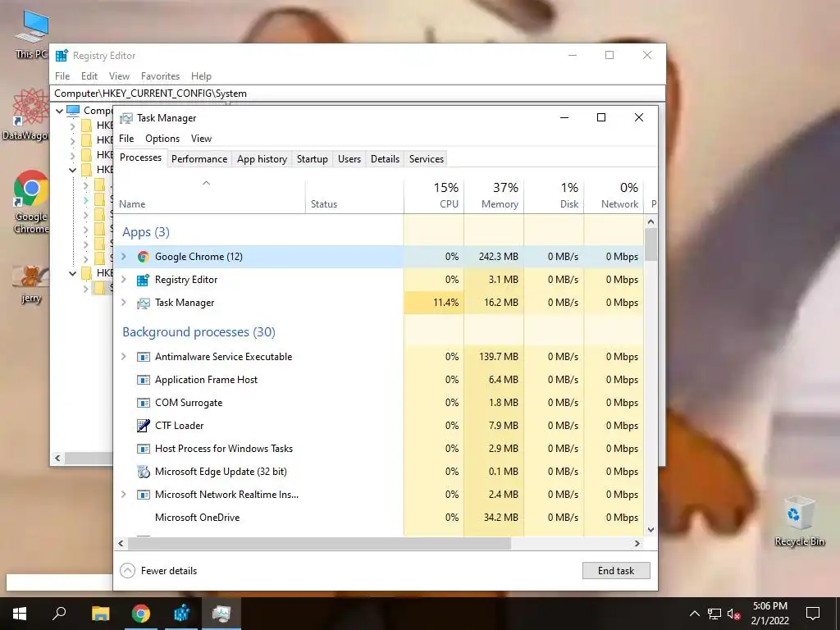The image size is (840, 630).
Task: Select Antimalware Service Executable icon
Action: [x=143, y=357]
